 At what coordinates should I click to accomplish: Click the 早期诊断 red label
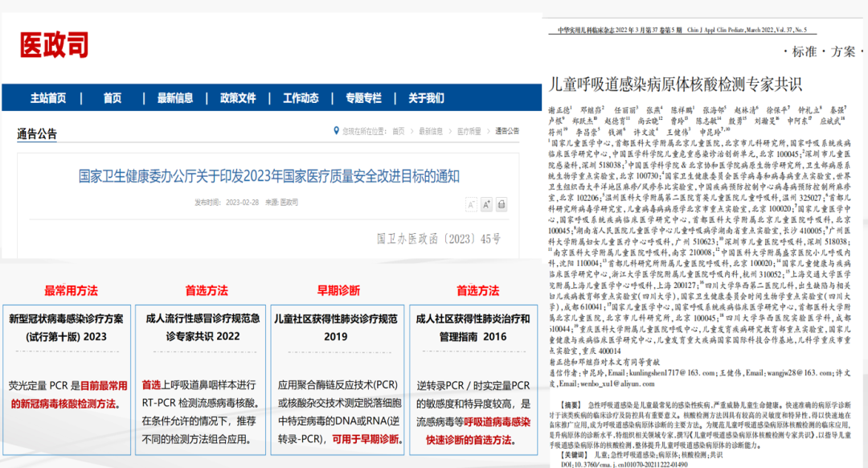pyautogui.click(x=338, y=290)
